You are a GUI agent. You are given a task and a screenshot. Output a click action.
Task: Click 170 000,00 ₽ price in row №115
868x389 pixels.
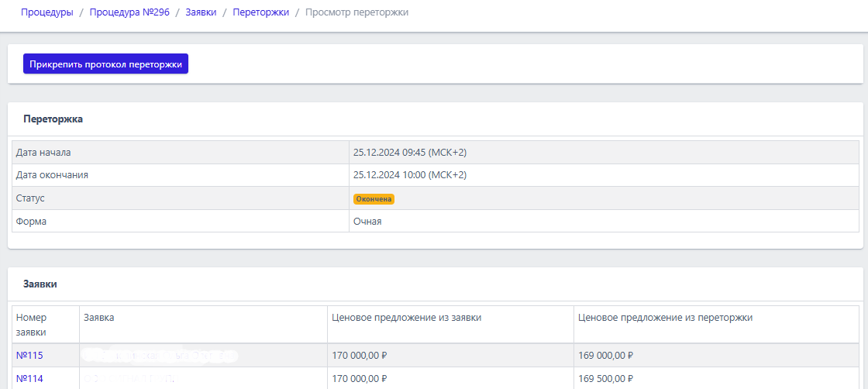coord(359,356)
